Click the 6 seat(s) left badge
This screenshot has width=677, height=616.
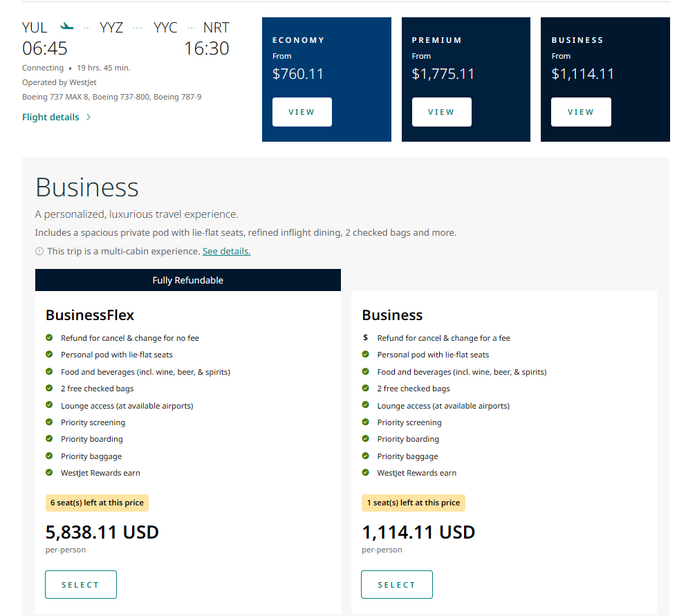pyautogui.click(x=97, y=503)
